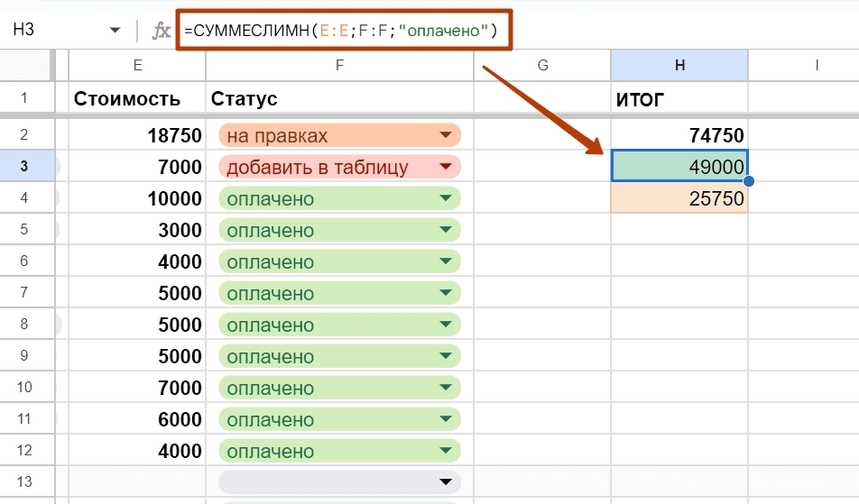Select the Стоимость header cell

[x=137, y=98]
